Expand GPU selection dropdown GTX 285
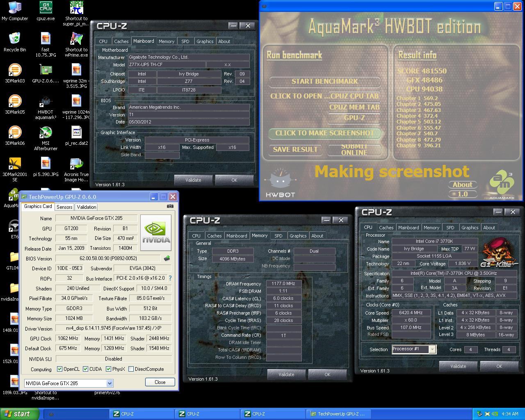 110,383
